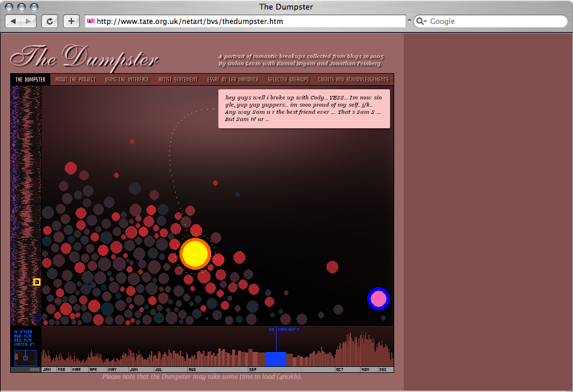
Task: Click the blue highlighted block on timeline
Action: point(276,359)
